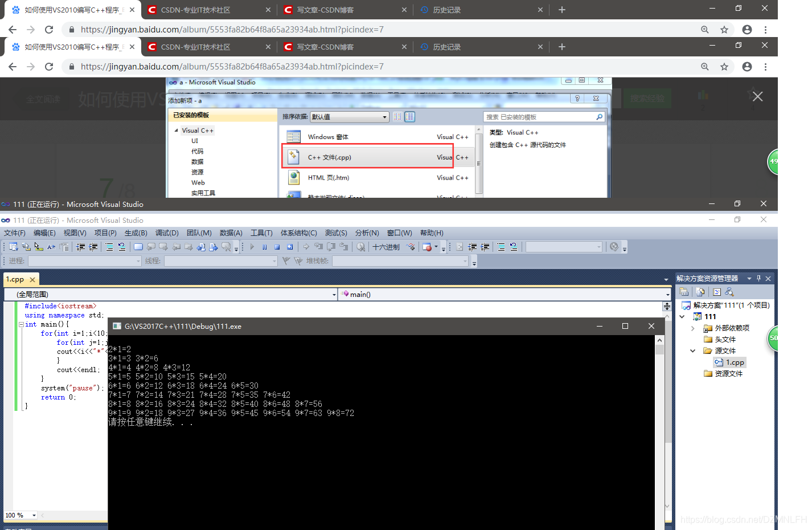Click View Class Diagram icon in Solution Explorer
Viewport: 812px width, 530px height.
point(729,292)
